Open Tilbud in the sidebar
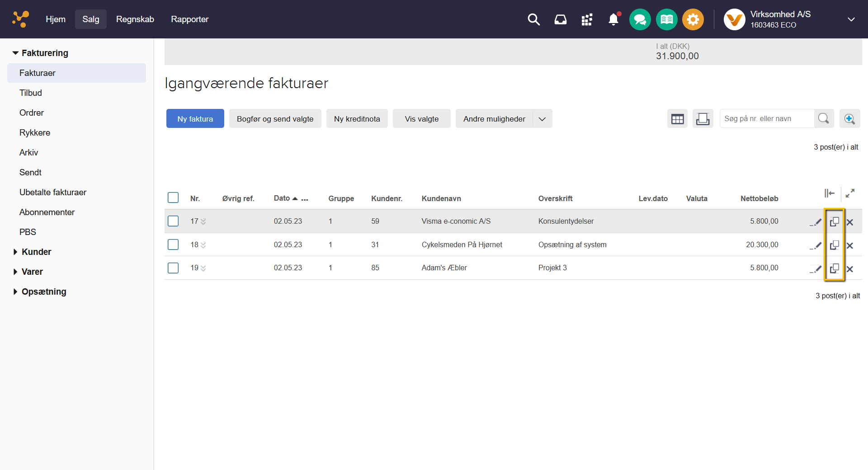This screenshot has height=470, width=868. (31, 93)
